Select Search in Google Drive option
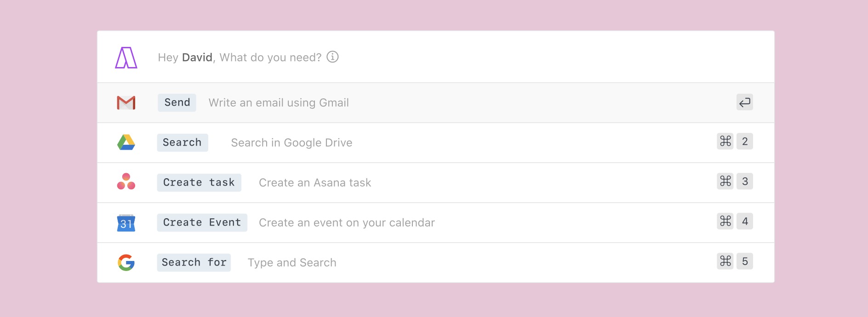 (x=291, y=143)
